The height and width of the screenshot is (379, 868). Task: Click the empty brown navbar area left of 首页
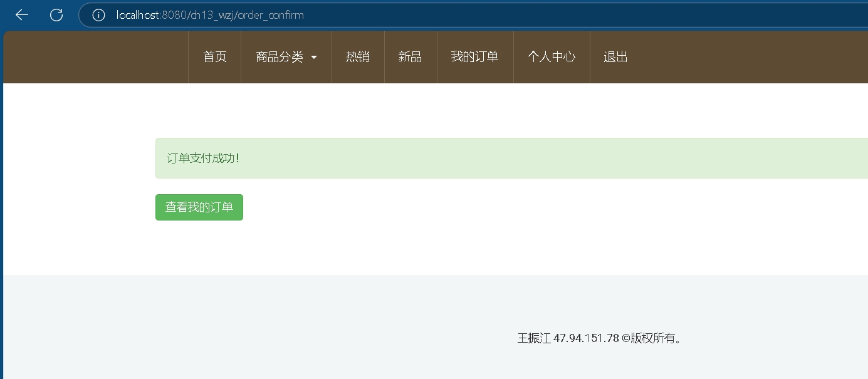pyautogui.click(x=94, y=57)
